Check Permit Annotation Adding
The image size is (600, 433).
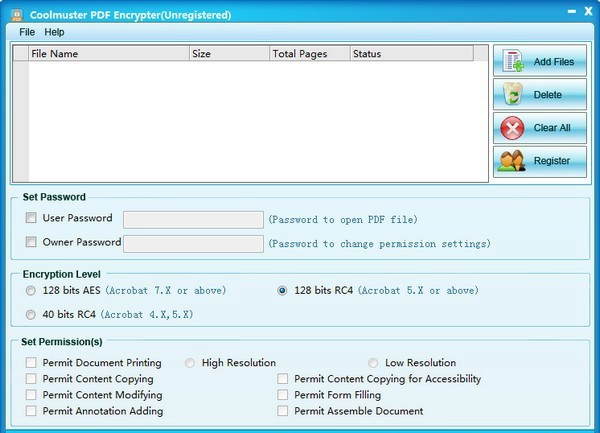click(x=31, y=411)
